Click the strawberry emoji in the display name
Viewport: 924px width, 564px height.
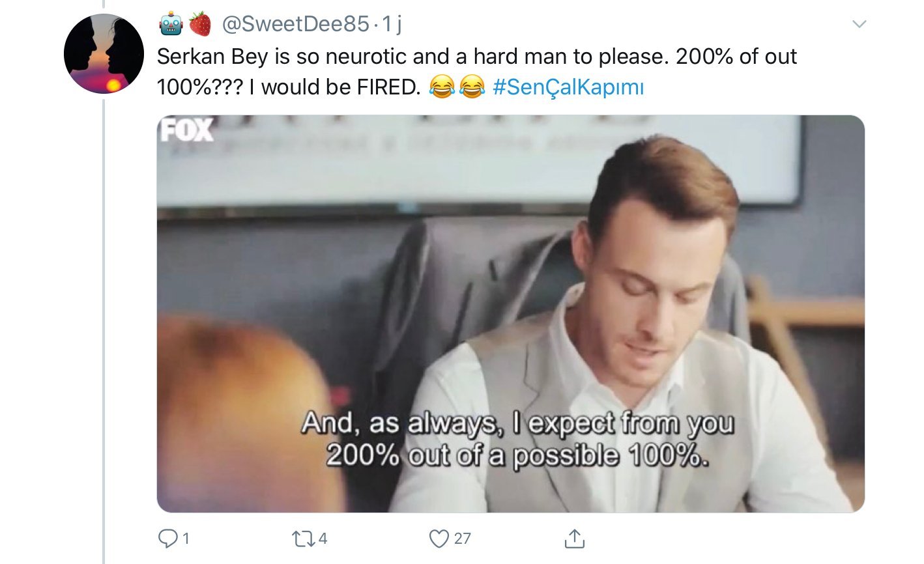[200, 25]
